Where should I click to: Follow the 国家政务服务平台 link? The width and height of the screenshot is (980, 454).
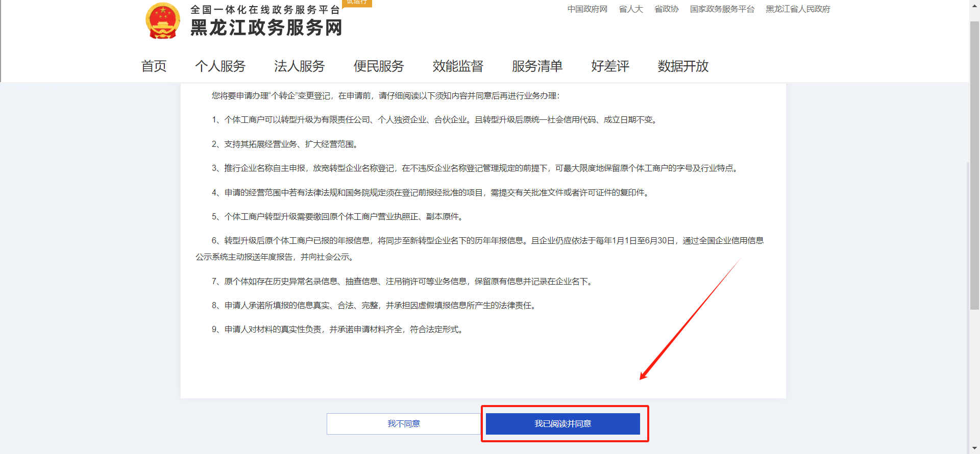coord(722,9)
